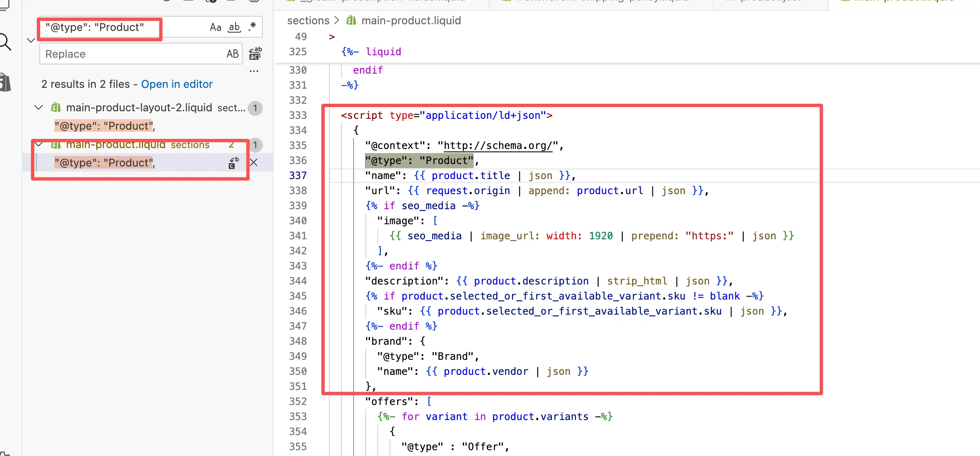
Task: Toggle Preserve Case (AB) in the Replace field
Action: click(233, 54)
